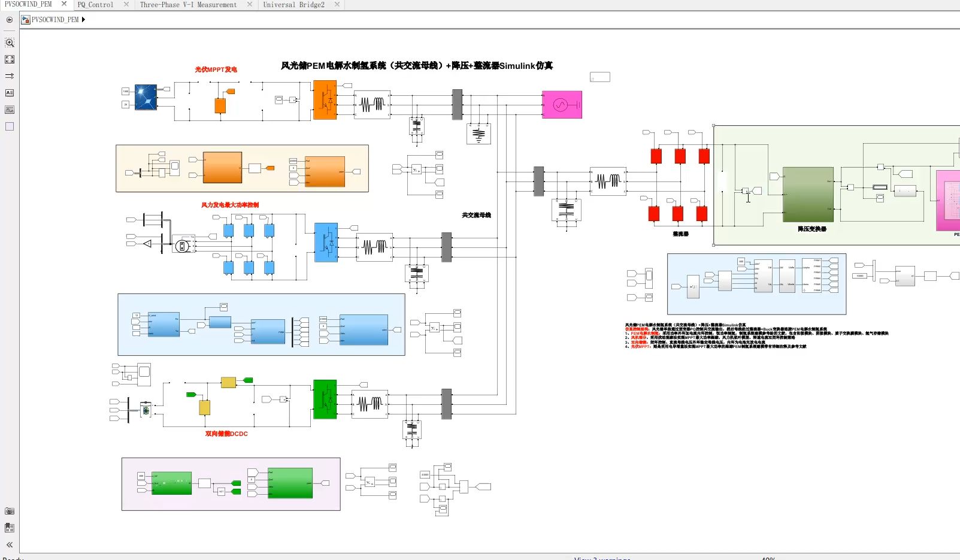This screenshot has height=560, width=960.
Task: Click the signal arrows palette icon
Action: tap(10, 76)
